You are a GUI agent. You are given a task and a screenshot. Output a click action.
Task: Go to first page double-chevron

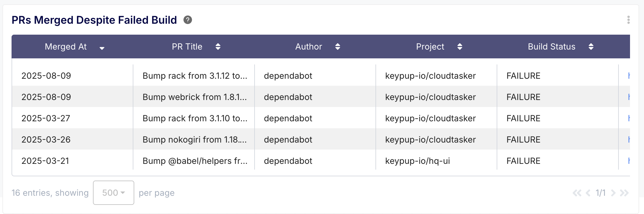pos(577,193)
